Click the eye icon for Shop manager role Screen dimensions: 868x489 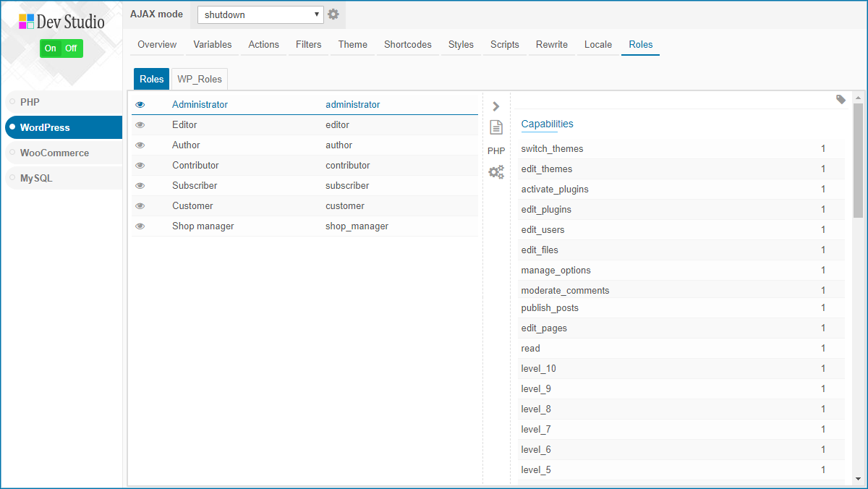point(140,226)
